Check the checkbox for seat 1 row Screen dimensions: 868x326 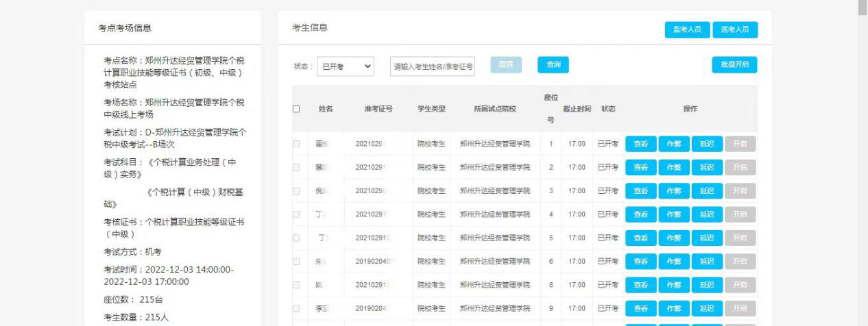pos(296,144)
